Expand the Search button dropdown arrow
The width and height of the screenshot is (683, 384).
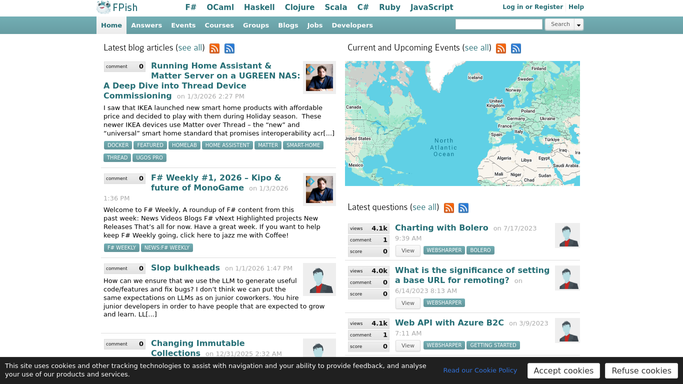(x=579, y=25)
